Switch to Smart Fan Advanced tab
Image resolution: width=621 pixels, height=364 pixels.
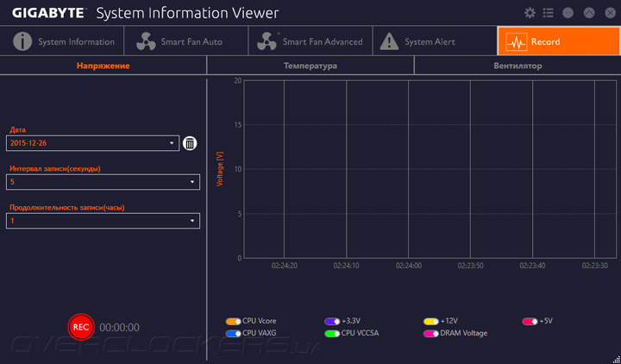point(310,41)
